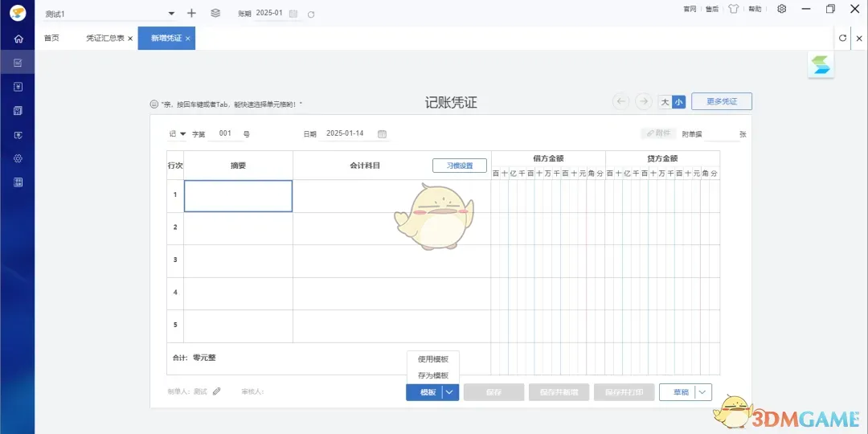This screenshot has width=868, height=434.
Task: Open the T-shirt skin theme icon
Action: pos(734,9)
